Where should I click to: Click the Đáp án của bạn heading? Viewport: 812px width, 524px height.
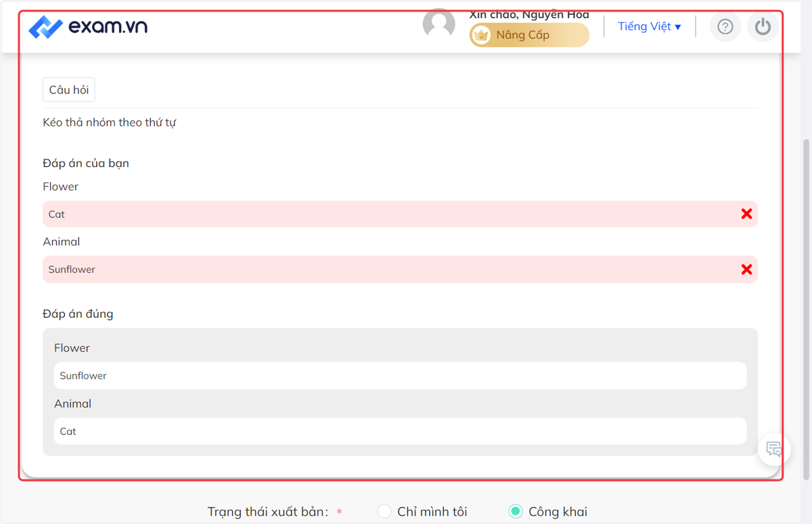[x=86, y=163]
